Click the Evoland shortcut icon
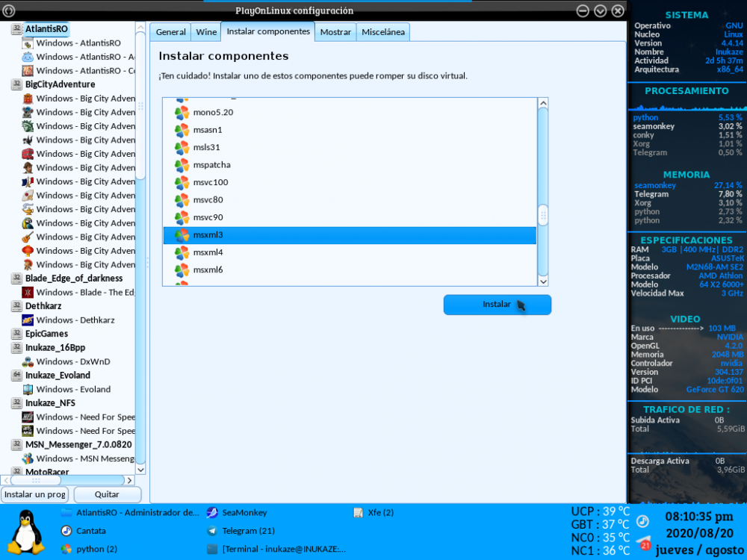This screenshot has height=560, width=747. click(x=28, y=389)
